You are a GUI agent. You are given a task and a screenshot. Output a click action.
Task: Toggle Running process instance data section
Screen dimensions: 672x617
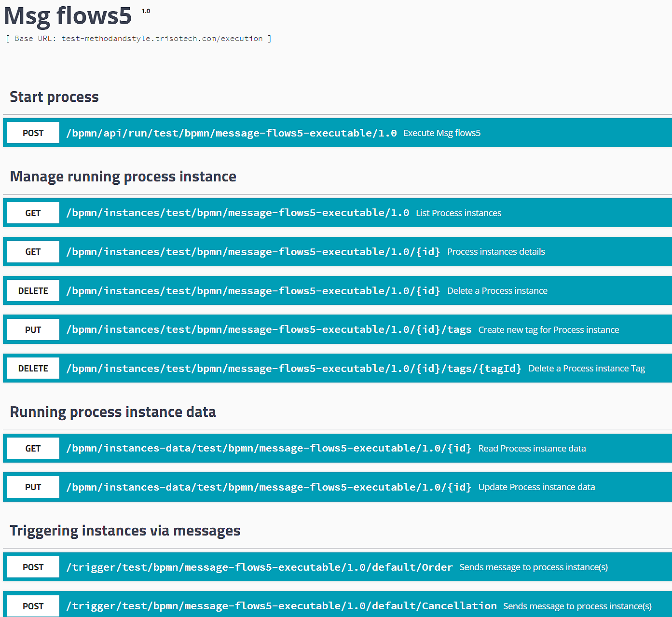coord(113,412)
